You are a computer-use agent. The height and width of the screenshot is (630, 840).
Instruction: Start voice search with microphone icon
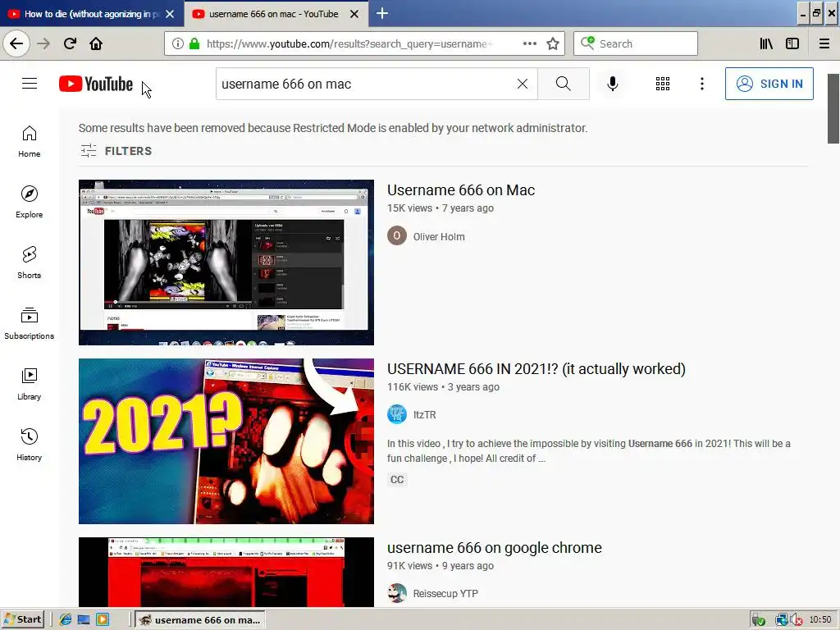[x=612, y=84]
